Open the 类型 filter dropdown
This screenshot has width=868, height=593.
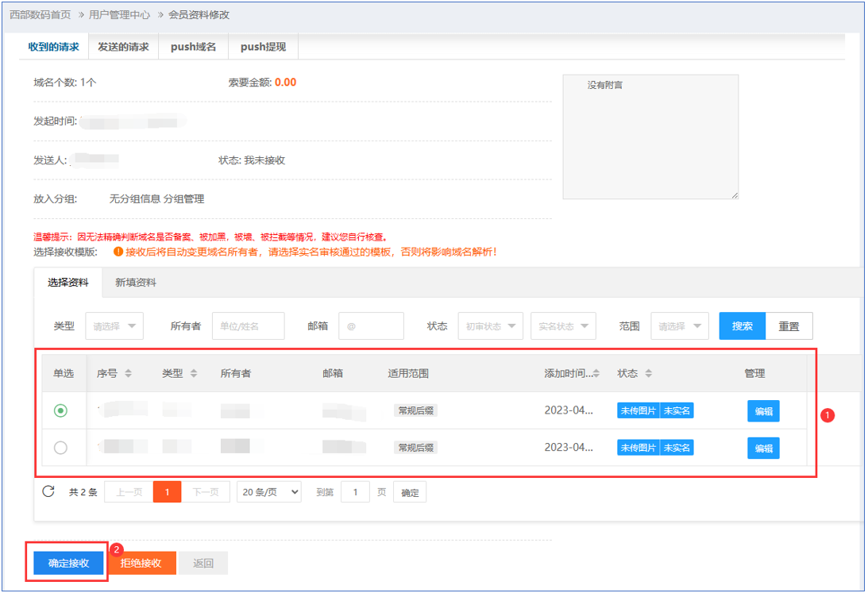114,325
